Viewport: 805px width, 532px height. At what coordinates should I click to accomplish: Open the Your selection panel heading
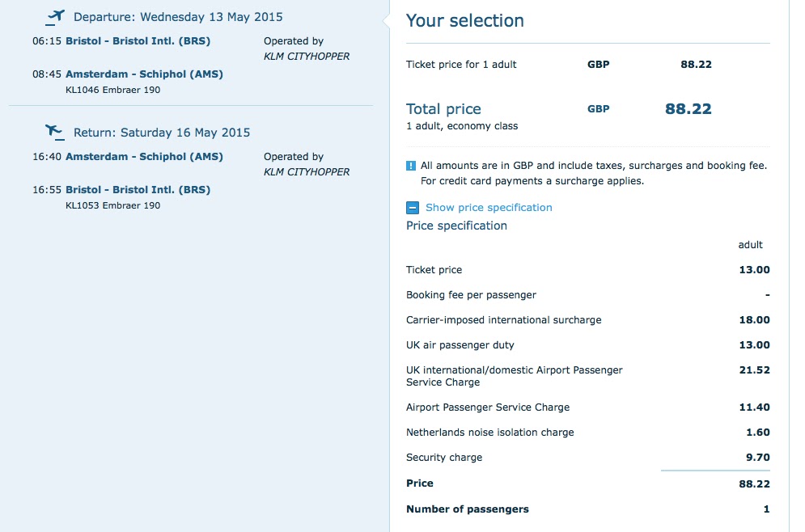tap(464, 21)
